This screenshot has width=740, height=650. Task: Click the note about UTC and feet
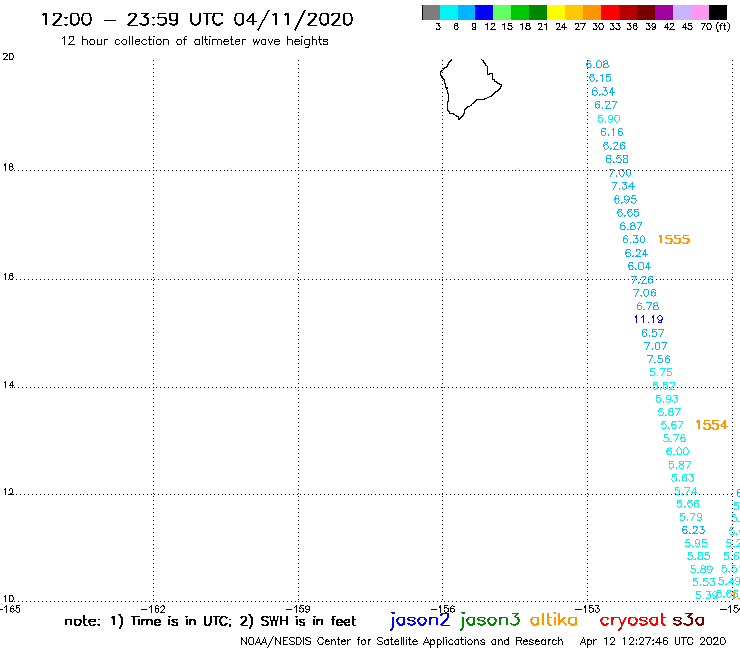click(210, 621)
